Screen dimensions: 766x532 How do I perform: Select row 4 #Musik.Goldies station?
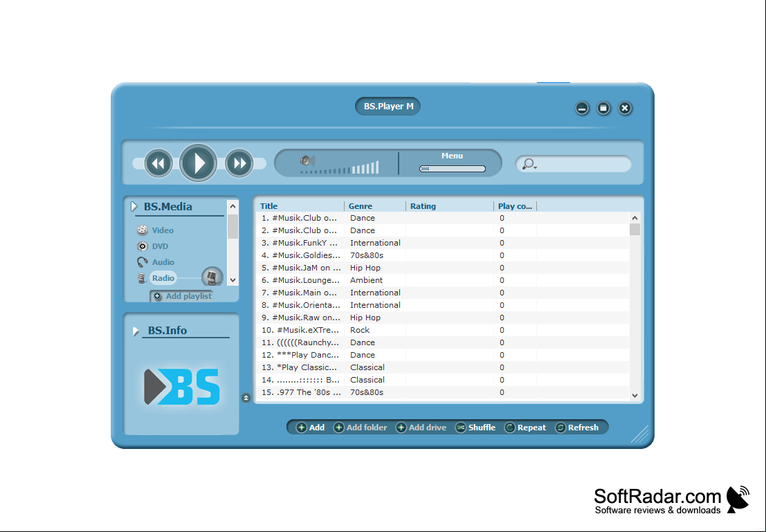tap(443, 255)
